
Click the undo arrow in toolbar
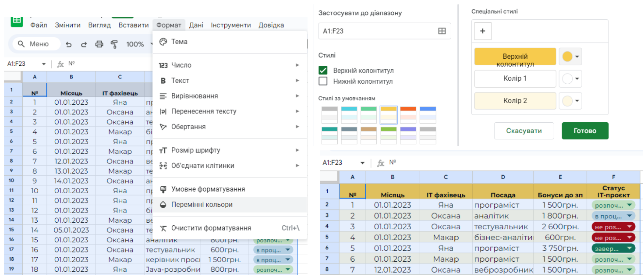coord(69,44)
